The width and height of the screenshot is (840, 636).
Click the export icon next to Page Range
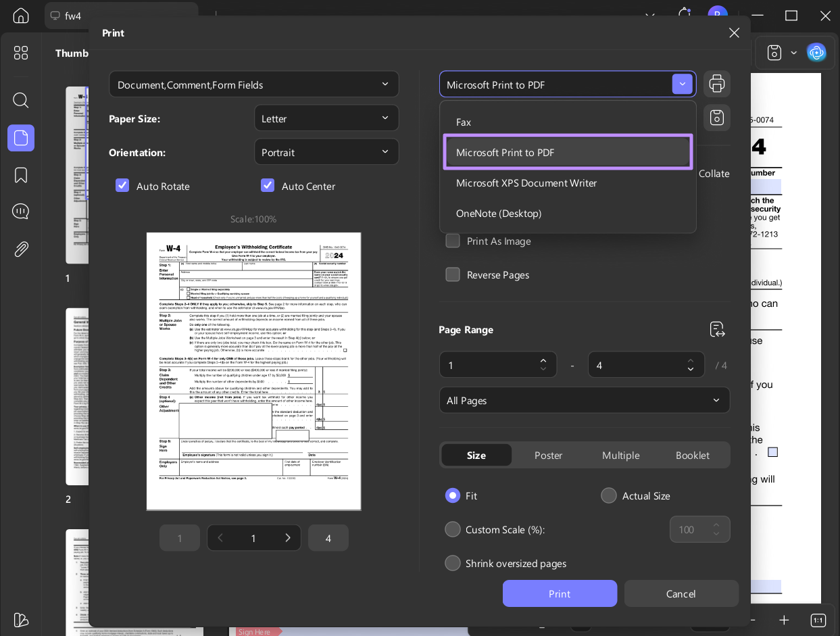[x=716, y=329]
